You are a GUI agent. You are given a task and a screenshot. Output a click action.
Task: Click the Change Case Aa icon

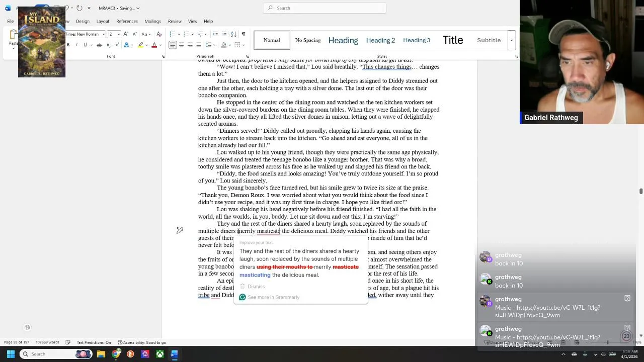click(144, 34)
